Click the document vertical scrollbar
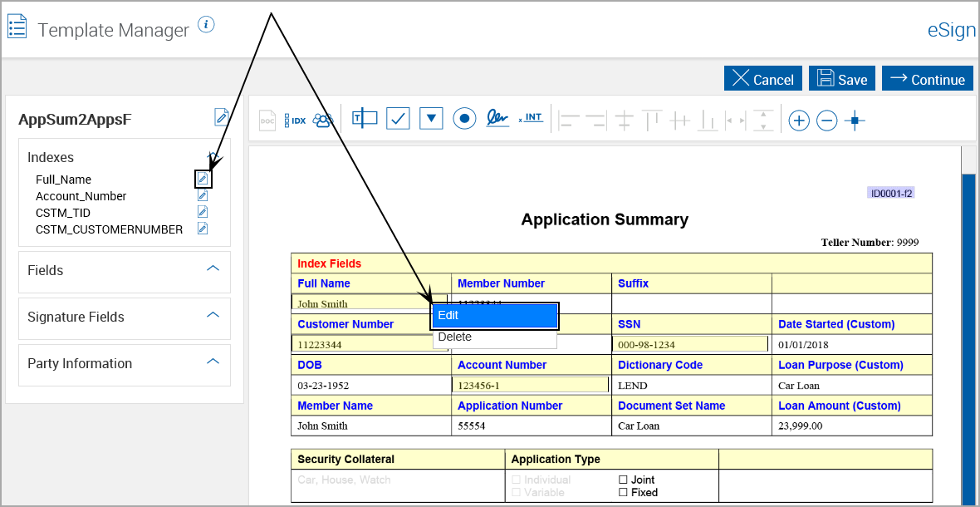 [x=968, y=337]
